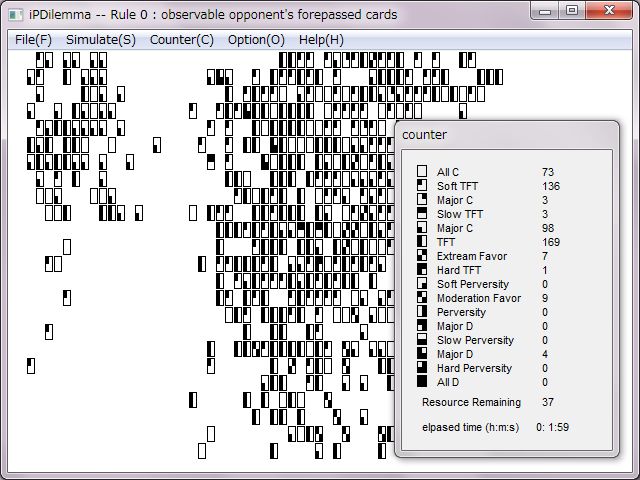640x480 pixels.
Task: Click the legend icon for Major D with count 0
Action: pyautogui.click(x=422, y=325)
